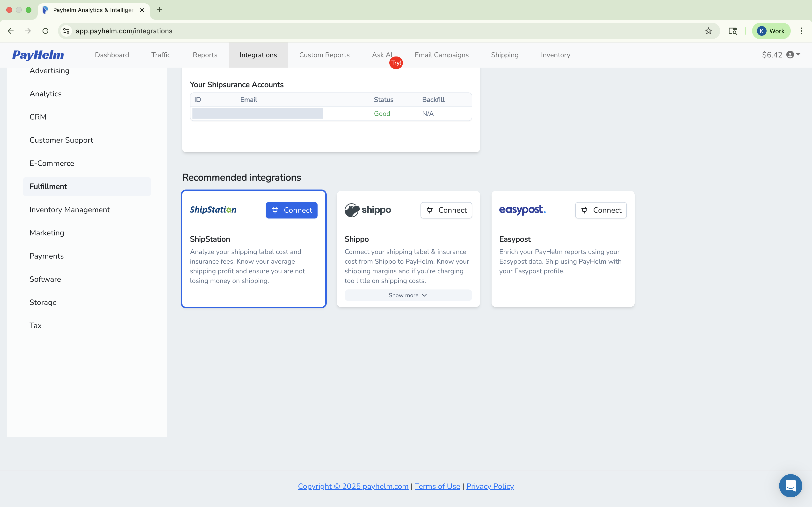
Task: Click the Good status indicator
Action: click(x=382, y=113)
